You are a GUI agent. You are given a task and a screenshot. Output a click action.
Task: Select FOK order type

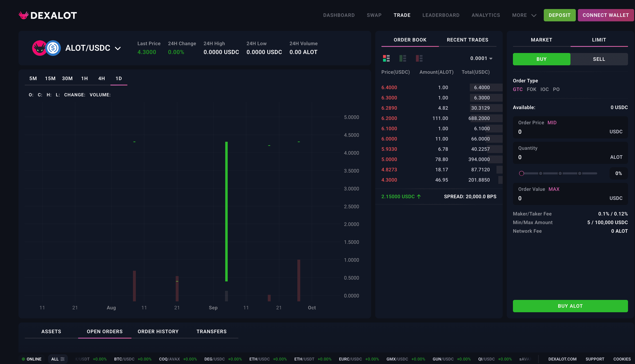click(x=531, y=89)
